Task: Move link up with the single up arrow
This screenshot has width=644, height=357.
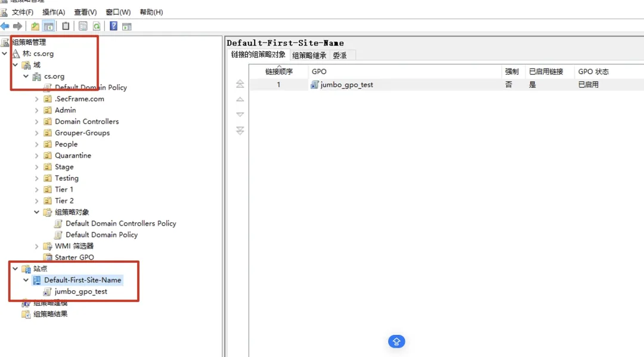Action: click(240, 99)
